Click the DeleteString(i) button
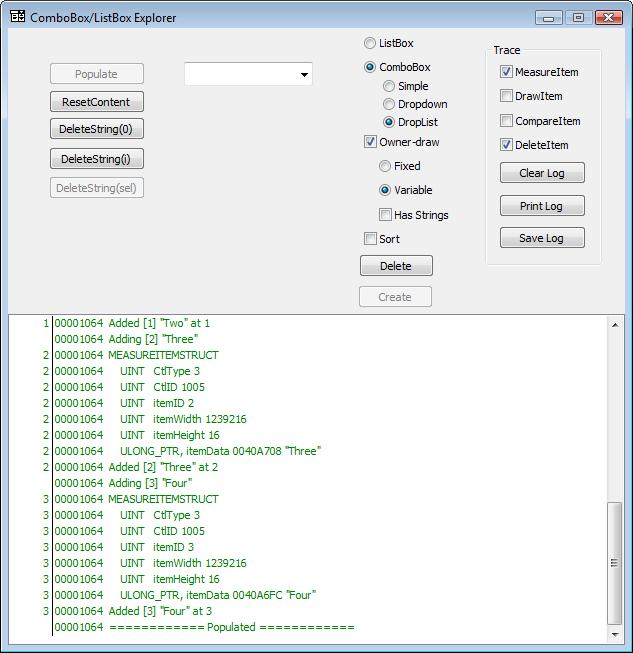Viewport: 633px width, 653px height. [97, 159]
